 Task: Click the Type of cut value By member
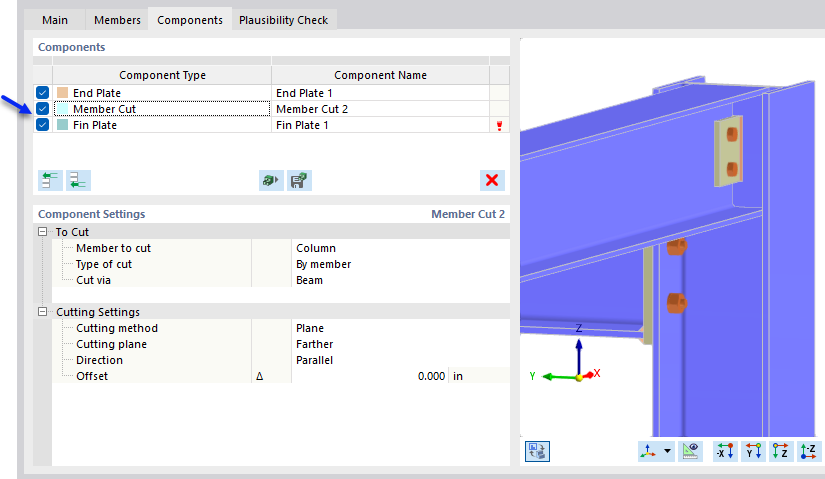(324, 264)
